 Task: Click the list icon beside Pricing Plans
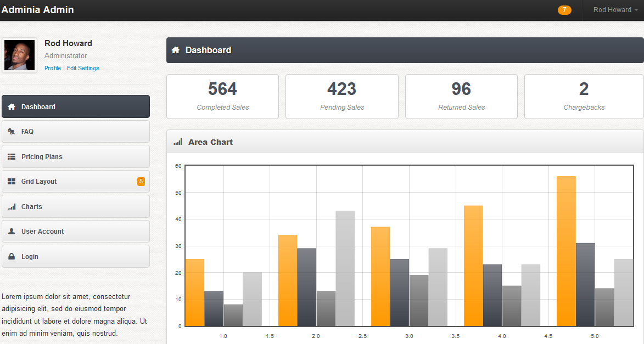coord(12,157)
